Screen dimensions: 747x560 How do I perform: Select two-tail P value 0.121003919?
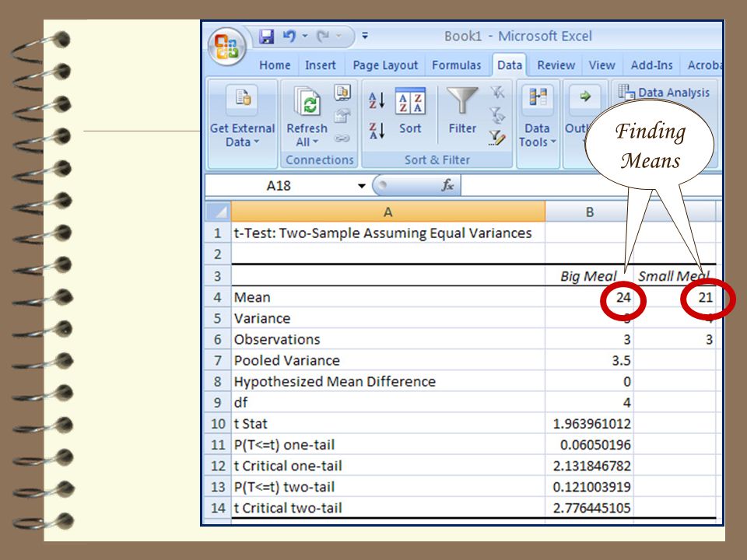589,487
